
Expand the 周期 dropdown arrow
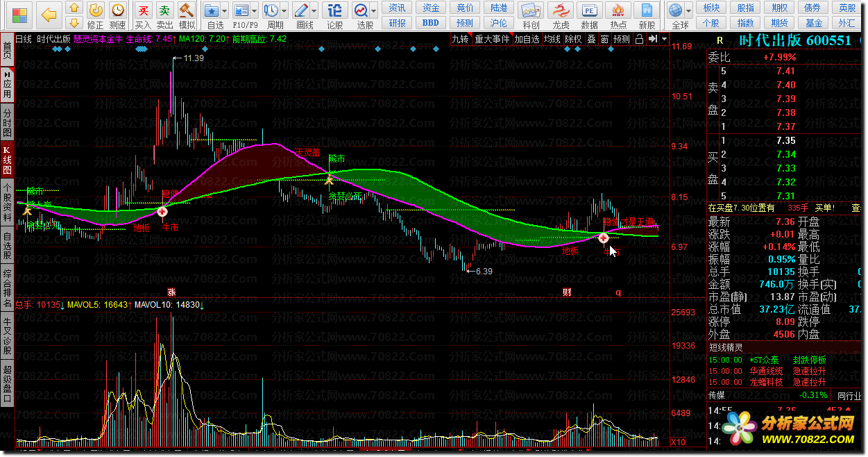[284, 11]
